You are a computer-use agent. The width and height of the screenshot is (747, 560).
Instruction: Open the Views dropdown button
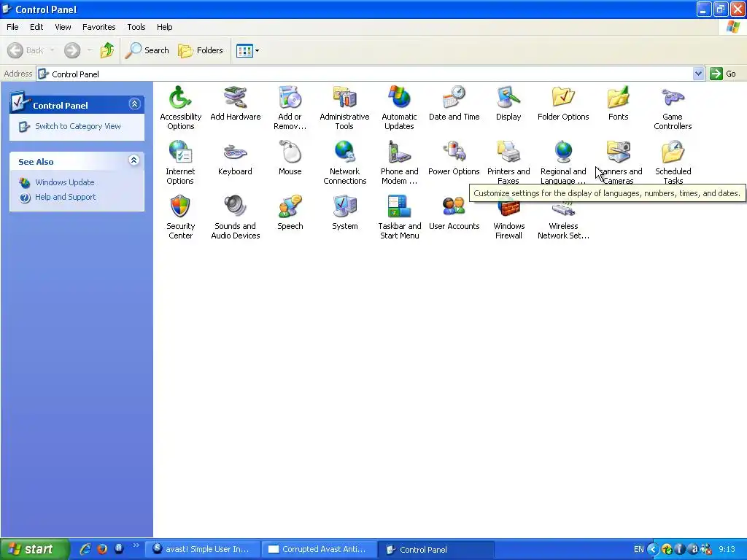point(248,50)
